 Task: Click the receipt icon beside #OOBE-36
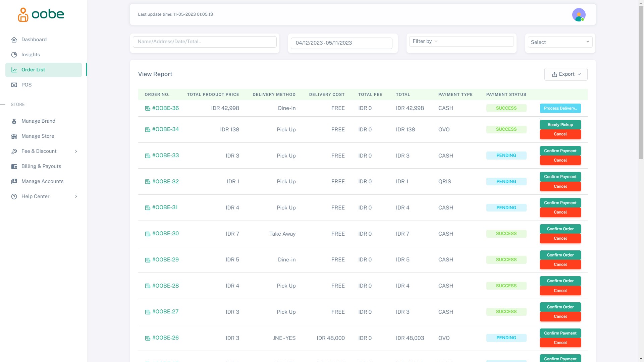pos(147,108)
